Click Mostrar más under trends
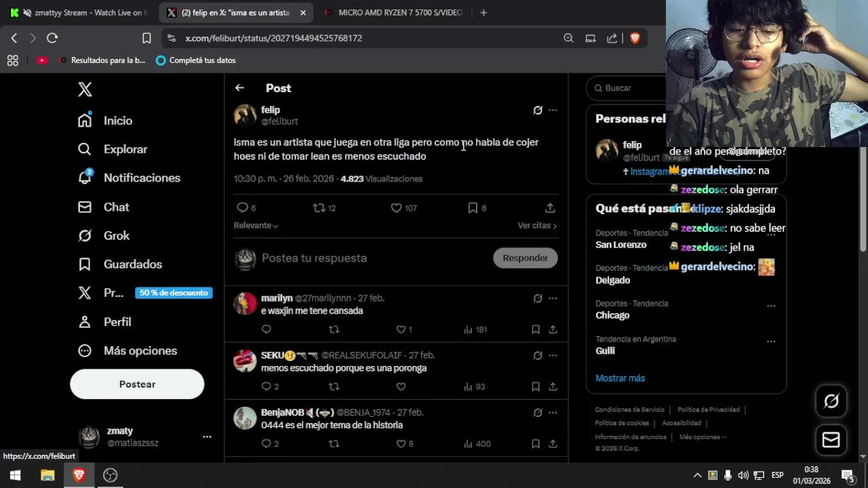Screen dimensions: 868x488 tap(620, 378)
